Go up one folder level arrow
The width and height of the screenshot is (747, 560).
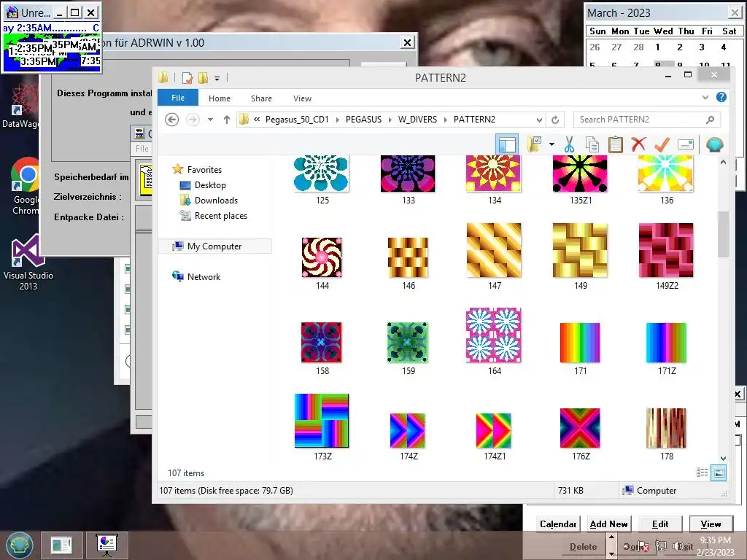[227, 120]
